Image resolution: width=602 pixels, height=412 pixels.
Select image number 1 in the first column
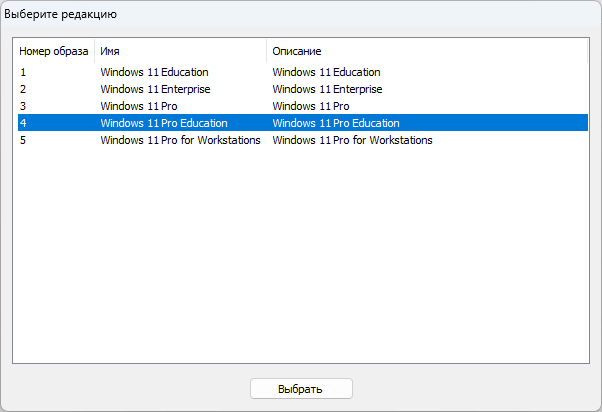pyautogui.click(x=23, y=72)
